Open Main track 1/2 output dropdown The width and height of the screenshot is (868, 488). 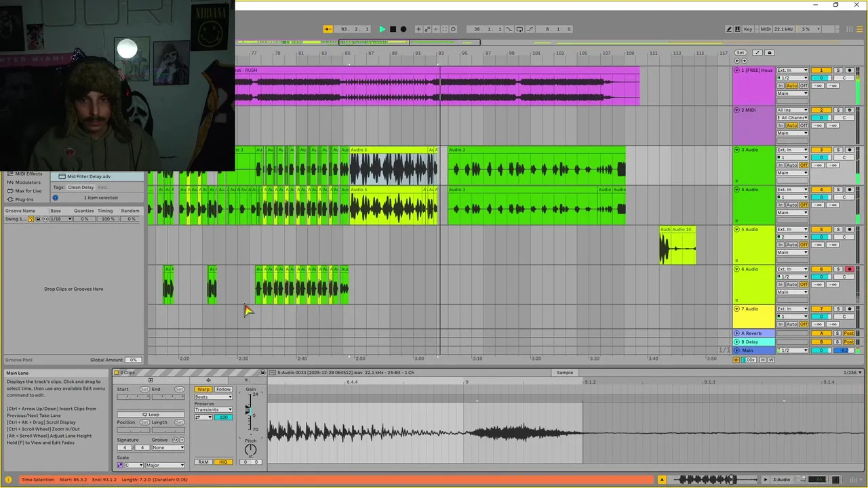(792, 350)
